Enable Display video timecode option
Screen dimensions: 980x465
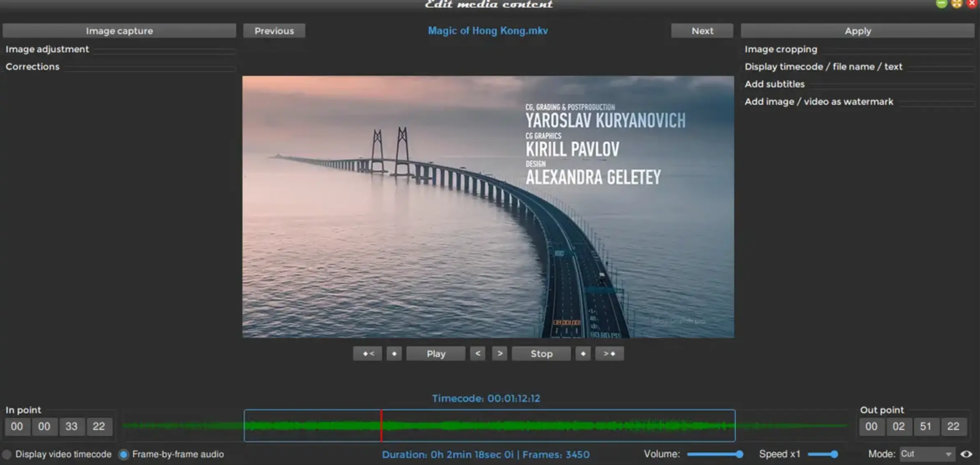[7, 454]
